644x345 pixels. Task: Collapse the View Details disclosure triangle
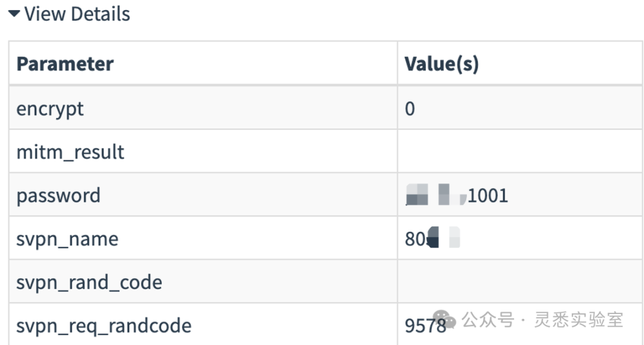(x=14, y=14)
